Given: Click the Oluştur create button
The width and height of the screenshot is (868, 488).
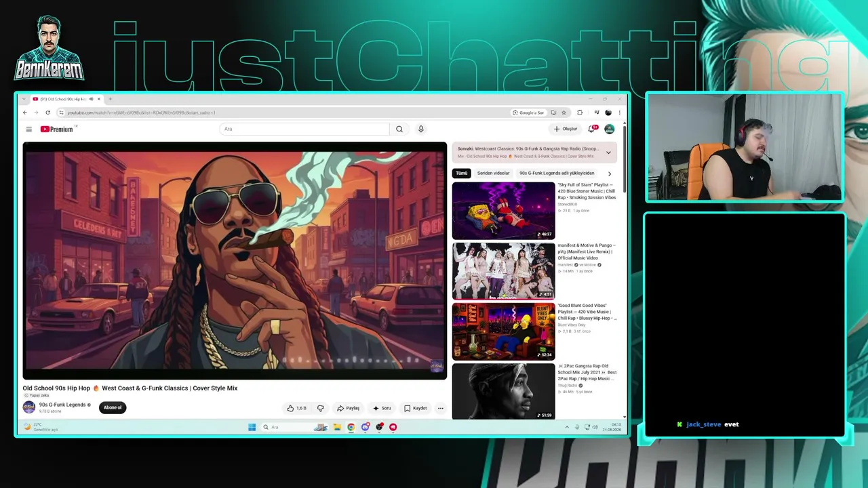Looking at the screenshot, I should [x=566, y=129].
